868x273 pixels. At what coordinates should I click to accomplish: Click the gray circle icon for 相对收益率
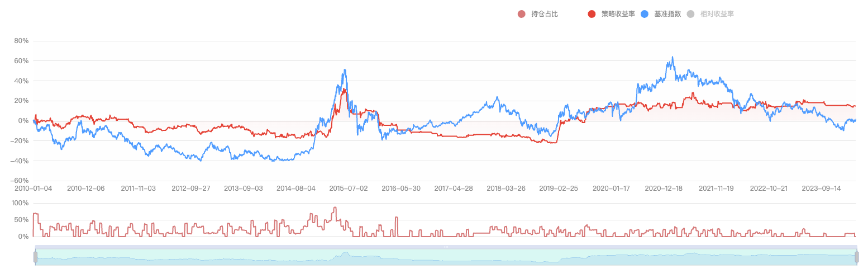[690, 14]
